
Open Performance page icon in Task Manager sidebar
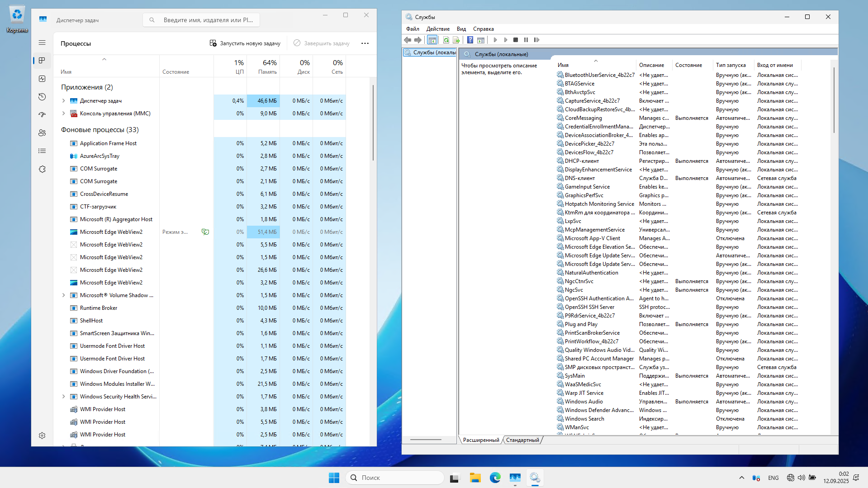[x=42, y=79]
